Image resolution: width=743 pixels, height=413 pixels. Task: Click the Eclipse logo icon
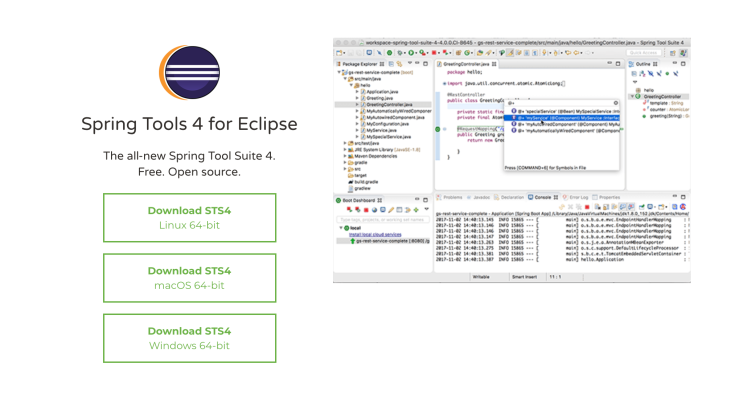click(189, 75)
